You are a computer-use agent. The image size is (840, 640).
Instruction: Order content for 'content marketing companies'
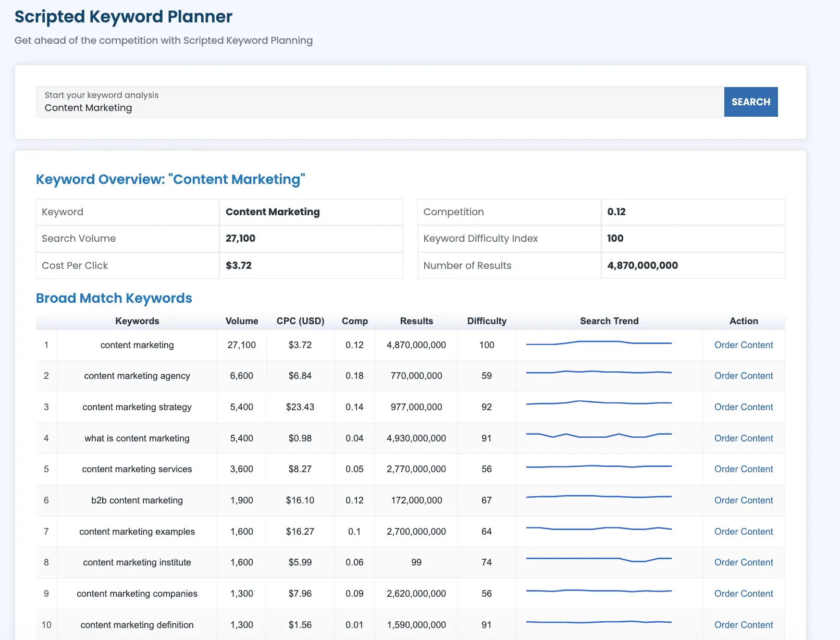[744, 594]
